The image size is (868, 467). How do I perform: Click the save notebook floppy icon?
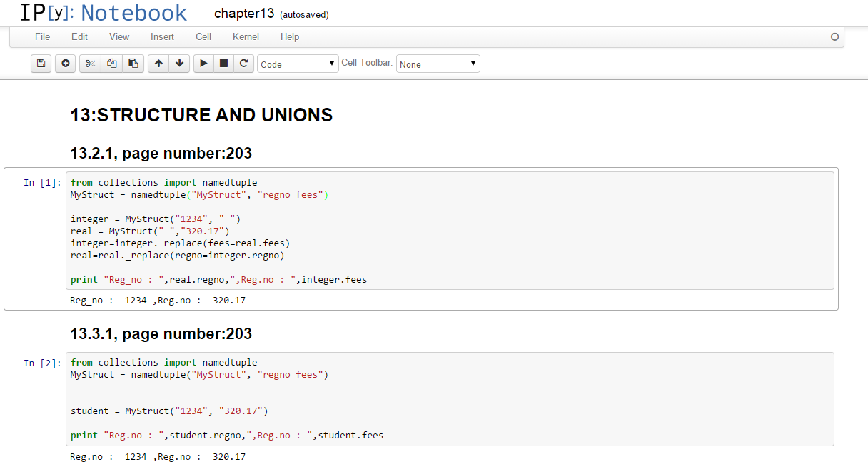(x=41, y=64)
